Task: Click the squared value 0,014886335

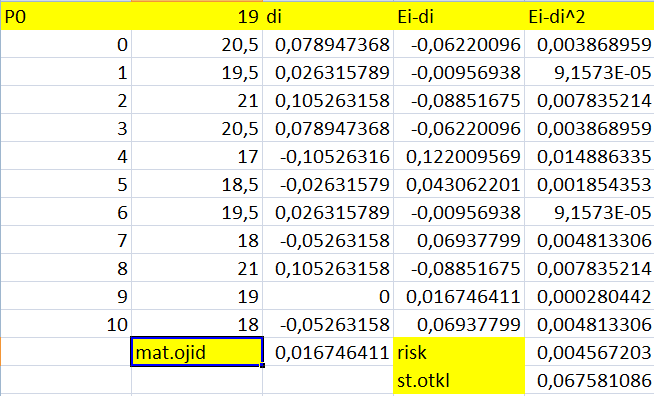Action: point(589,156)
